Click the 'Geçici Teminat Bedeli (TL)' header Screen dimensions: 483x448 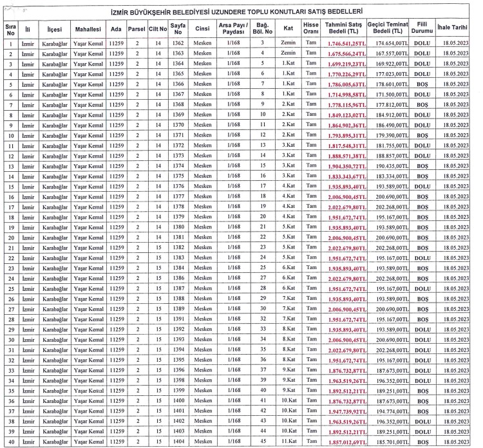tap(388, 28)
